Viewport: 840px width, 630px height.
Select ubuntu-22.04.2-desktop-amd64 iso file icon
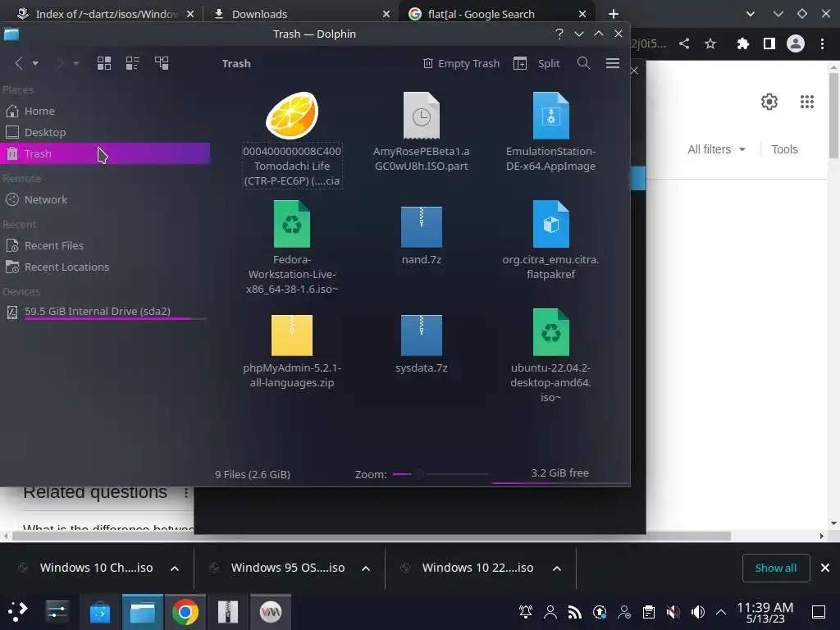(550, 332)
